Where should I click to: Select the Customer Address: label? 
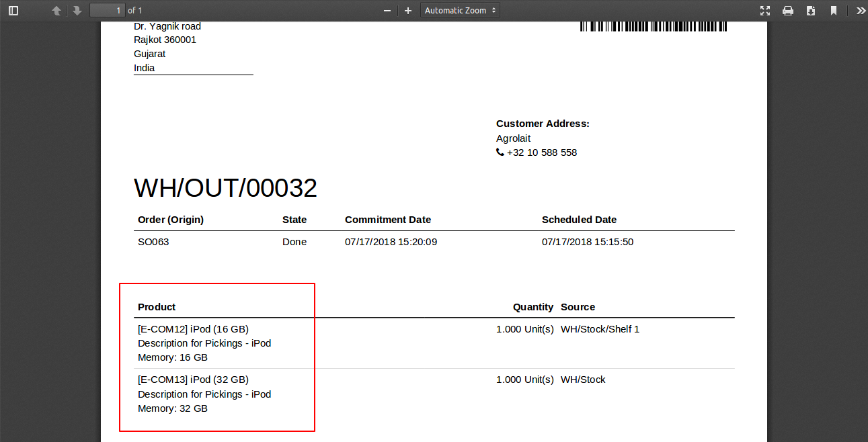tap(543, 124)
